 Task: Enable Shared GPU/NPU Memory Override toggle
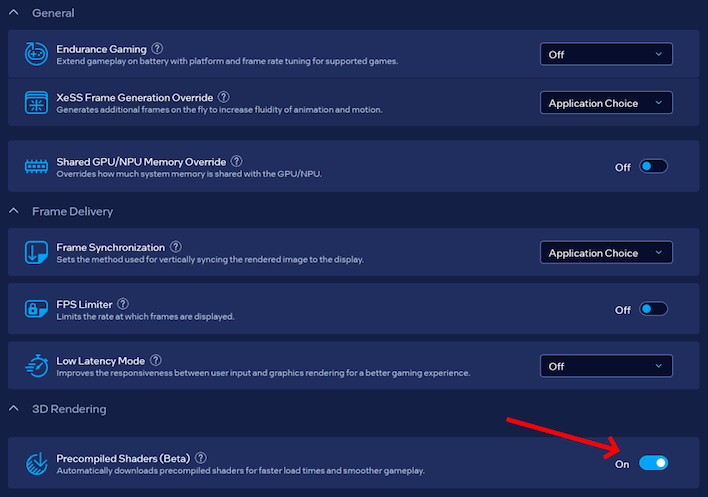click(653, 167)
